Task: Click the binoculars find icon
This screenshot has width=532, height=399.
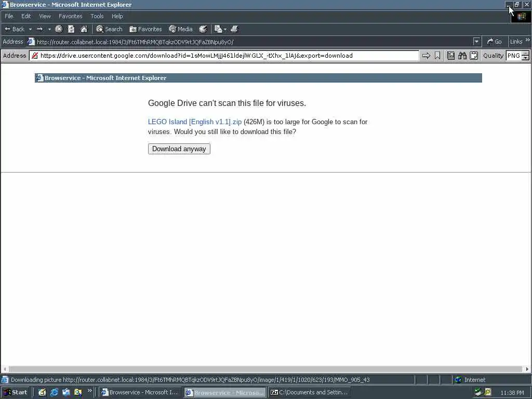Action: click(x=462, y=56)
